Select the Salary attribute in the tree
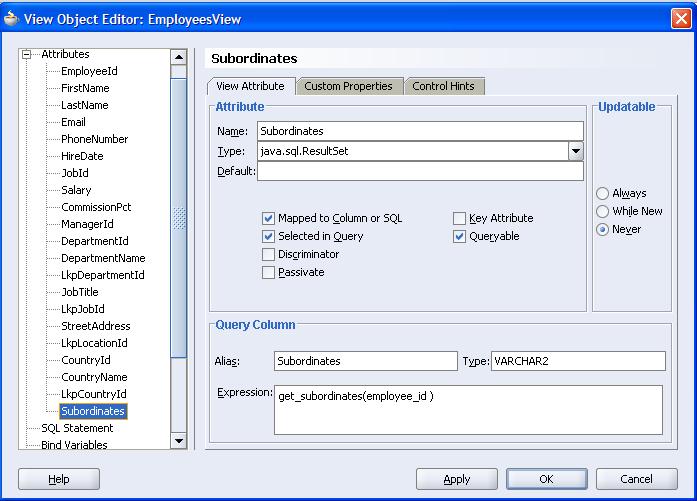The image size is (697, 501). click(x=76, y=190)
